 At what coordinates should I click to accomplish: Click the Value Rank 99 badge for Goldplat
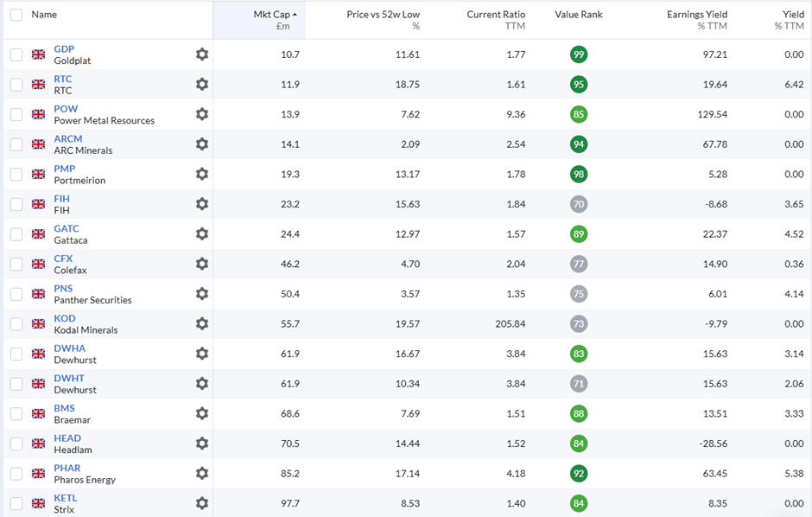[579, 54]
